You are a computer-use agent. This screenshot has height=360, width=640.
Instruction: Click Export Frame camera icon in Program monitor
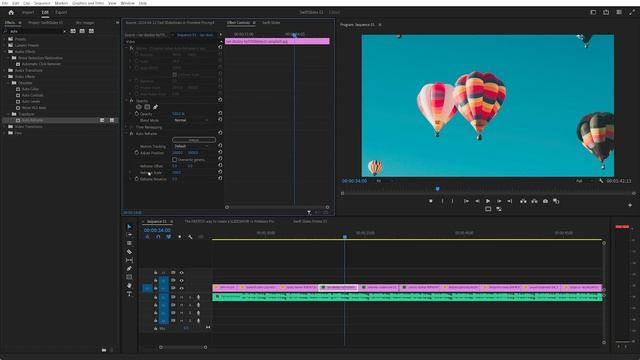tap(545, 201)
